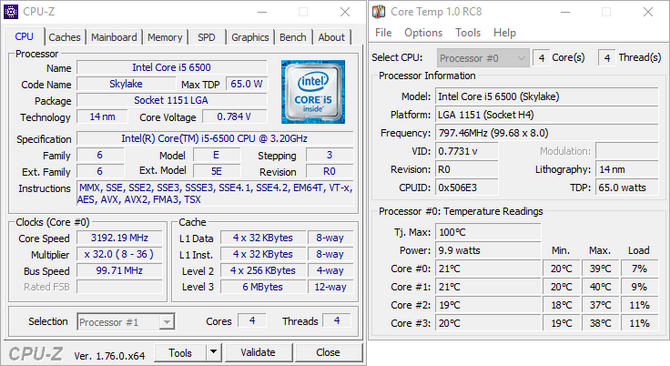
Task: Switch to the Bench tab
Action: coord(293,37)
